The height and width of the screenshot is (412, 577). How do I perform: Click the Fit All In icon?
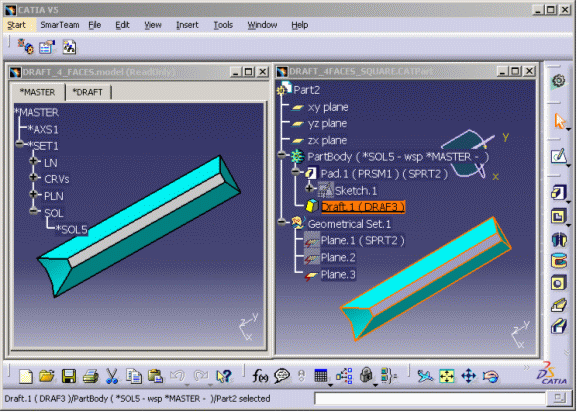447,376
